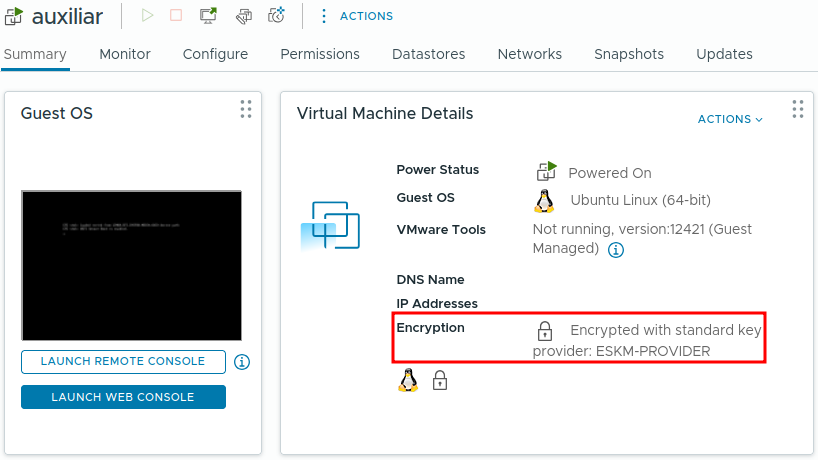Click LAUNCH WEB CONSOLE button
818x460 pixels.
pos(123,397)
